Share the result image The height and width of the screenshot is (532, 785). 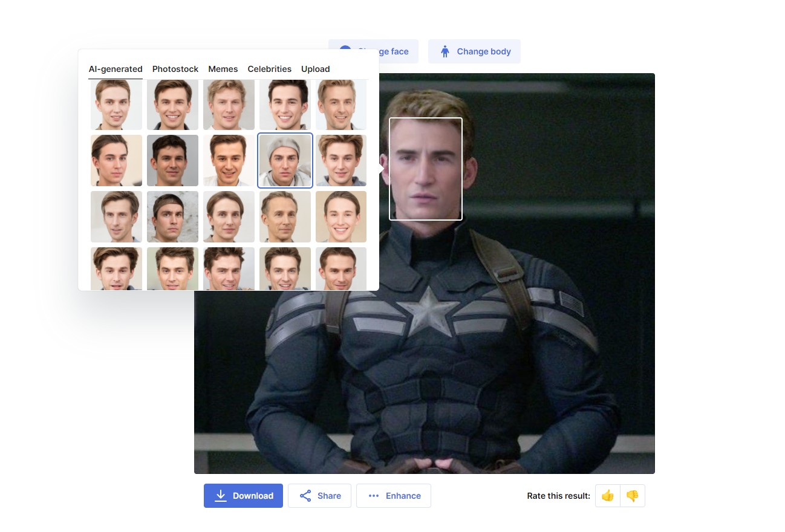coord(319,496)
